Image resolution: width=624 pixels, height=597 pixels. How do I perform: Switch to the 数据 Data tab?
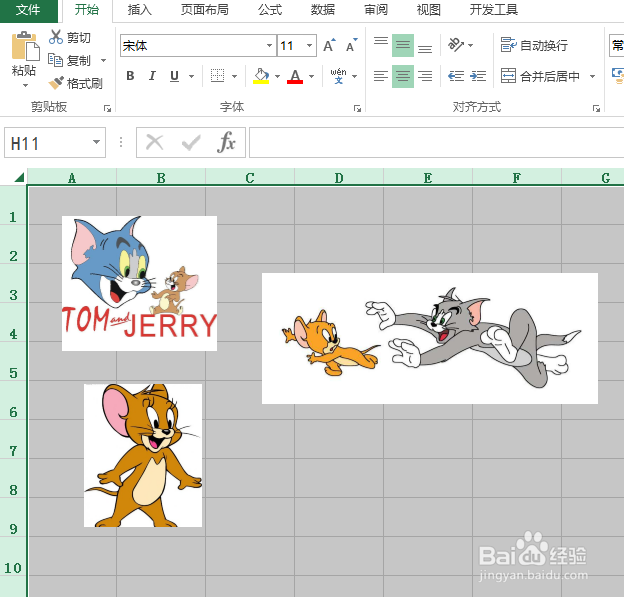(x=323, y=10)
